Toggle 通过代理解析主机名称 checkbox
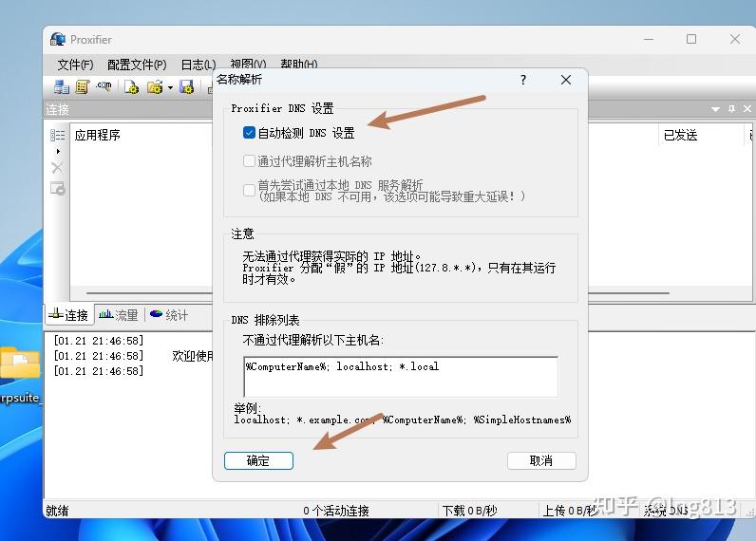This screenshot has height=541, width=756. coord(249,161)
